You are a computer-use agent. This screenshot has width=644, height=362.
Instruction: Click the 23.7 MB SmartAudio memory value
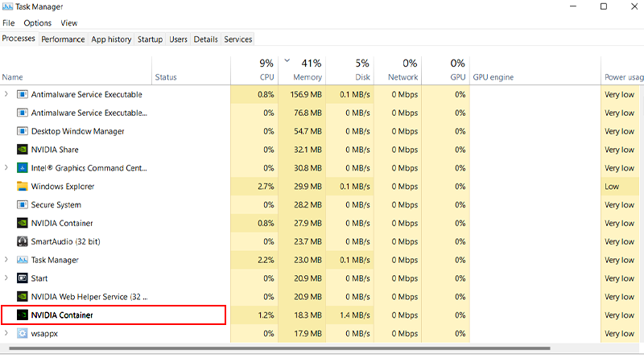point(308,242)
